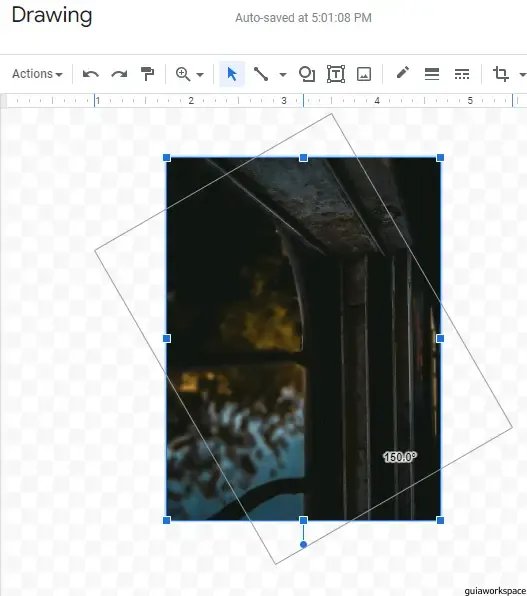Click the Drawing dialog title
Image resolution: width=527 pixels, height=596 pixels.
(x=52, y=16)
